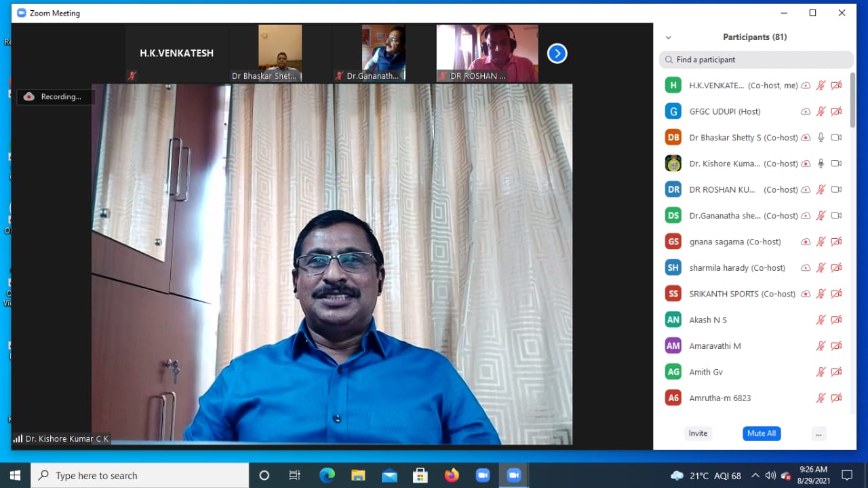The image size is (868, 488).
Task: Open the Windows Start menu
Action: pos(15,475)
